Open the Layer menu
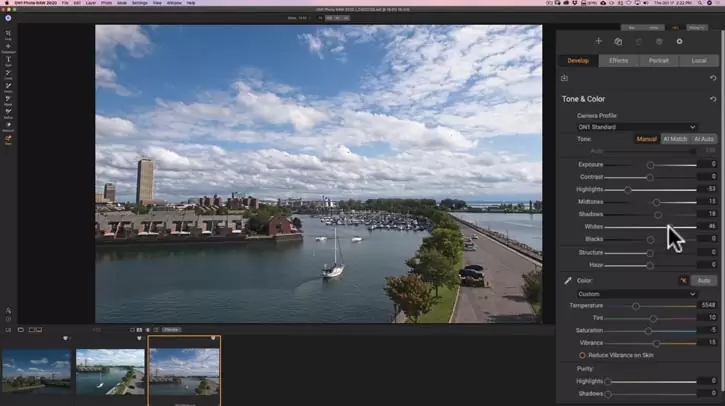725x406 pixels. pyautogui.click(x=91, y=3)
